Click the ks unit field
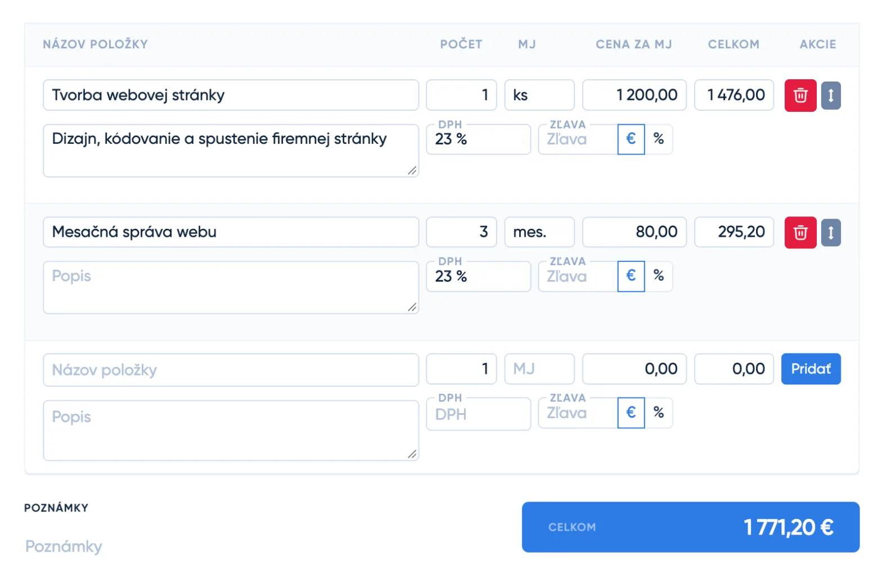882x588 pixels. 539,95
